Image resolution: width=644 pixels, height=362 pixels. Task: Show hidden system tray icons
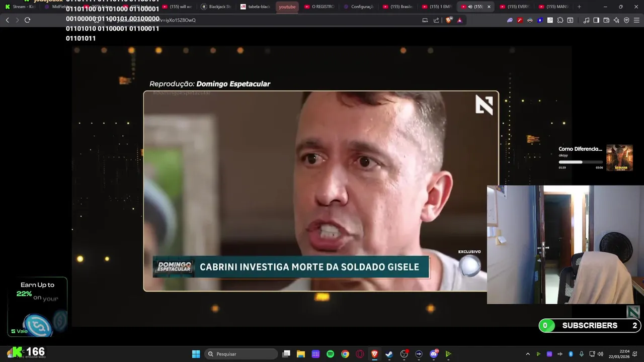[528, 354]
